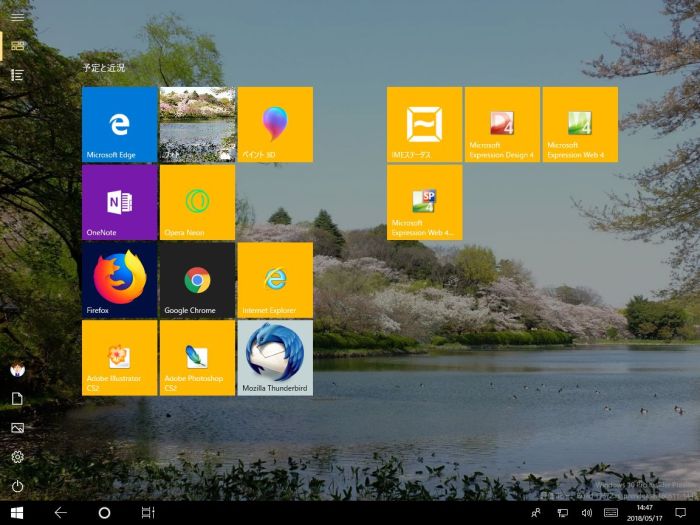
Task: Open the OneNote tile
Action: [119, 202]
